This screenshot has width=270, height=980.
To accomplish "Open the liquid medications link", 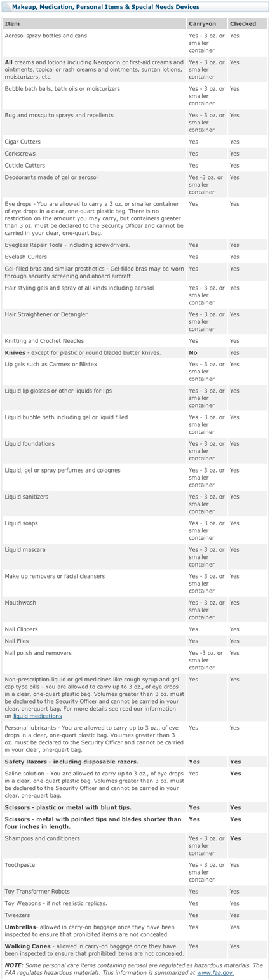I will point(37,716).
